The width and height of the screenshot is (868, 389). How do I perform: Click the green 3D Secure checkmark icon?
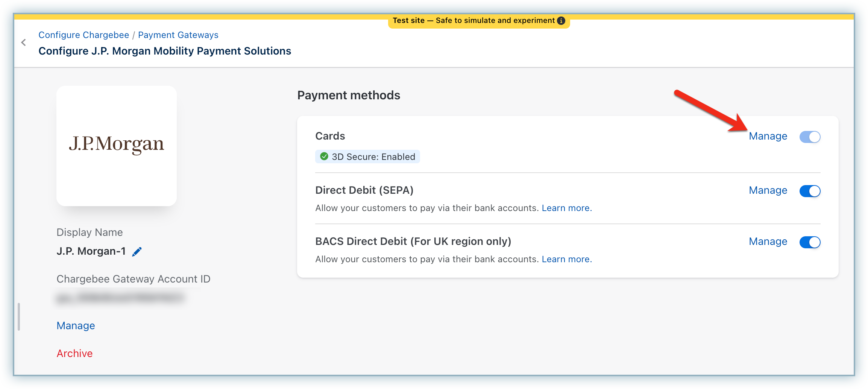click(324, 157)
